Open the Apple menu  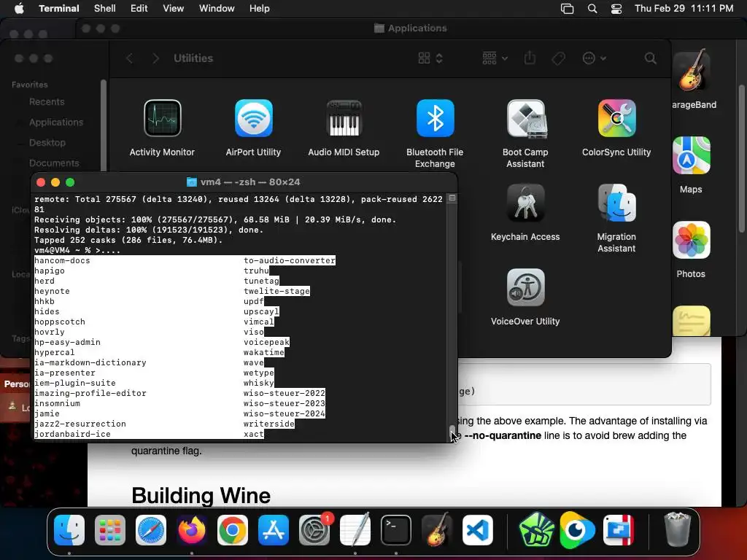pyautogui.click(x=19, y=9)
